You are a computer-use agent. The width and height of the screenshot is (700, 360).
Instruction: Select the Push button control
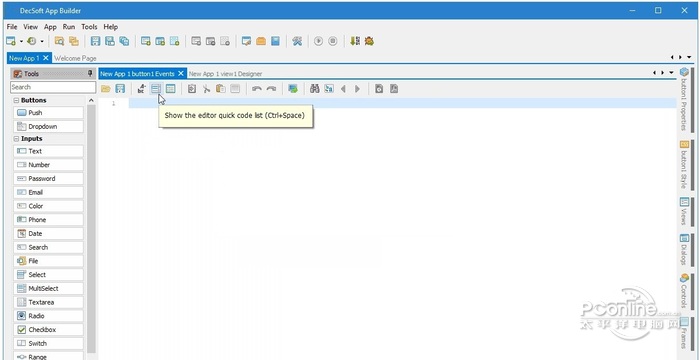click(49, 113)
